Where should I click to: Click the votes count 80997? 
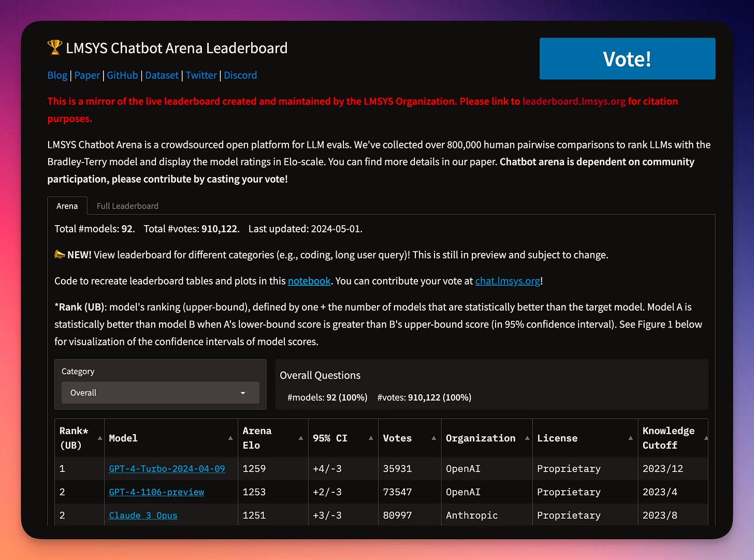point(397,515)
